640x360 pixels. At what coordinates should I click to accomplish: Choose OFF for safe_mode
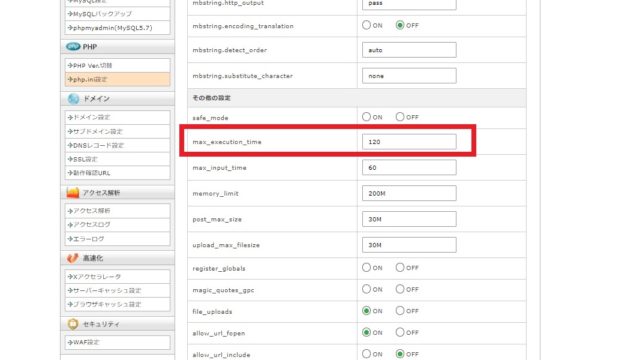click(x=400, y=117)
